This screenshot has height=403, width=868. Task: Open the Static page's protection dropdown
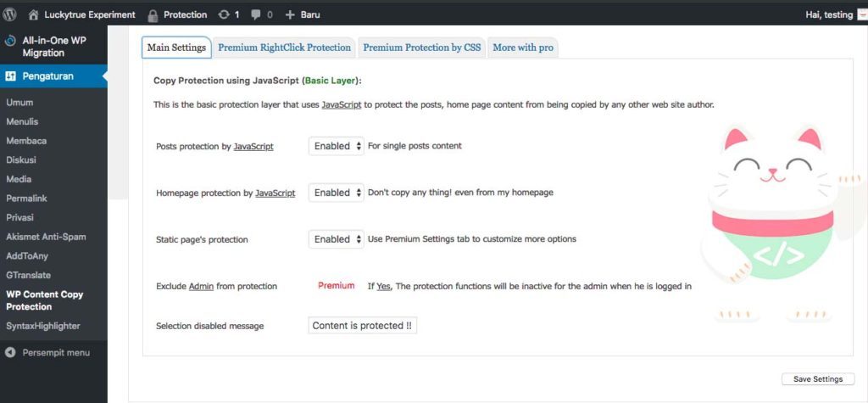(337, 239)
